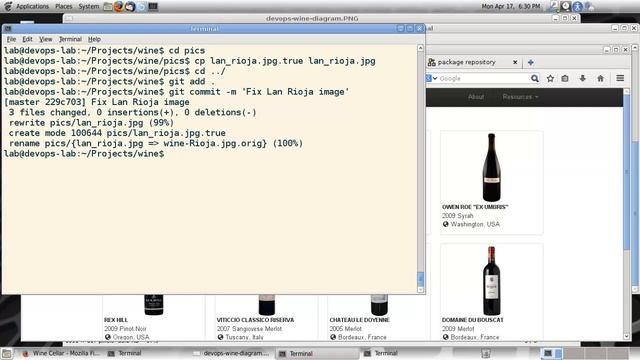
Task: Go to Firefox home page icon
Action: [x=600, y=78]
